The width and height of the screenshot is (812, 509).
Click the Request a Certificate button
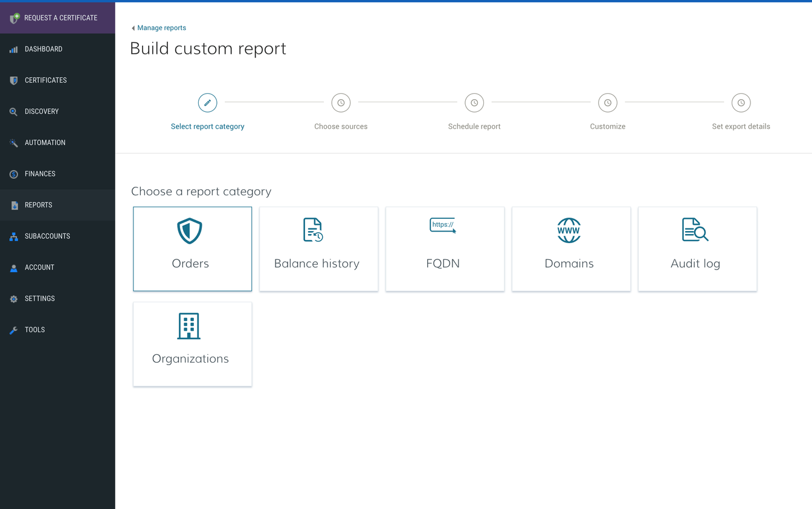57,18
